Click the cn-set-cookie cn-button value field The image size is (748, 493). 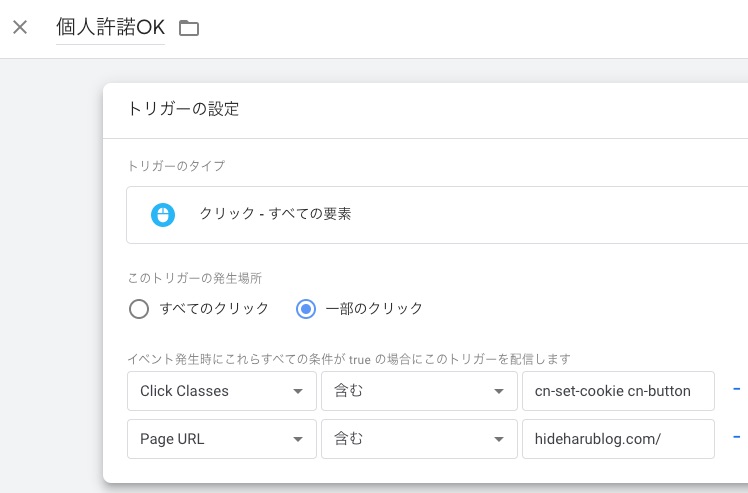pos(618,391)
